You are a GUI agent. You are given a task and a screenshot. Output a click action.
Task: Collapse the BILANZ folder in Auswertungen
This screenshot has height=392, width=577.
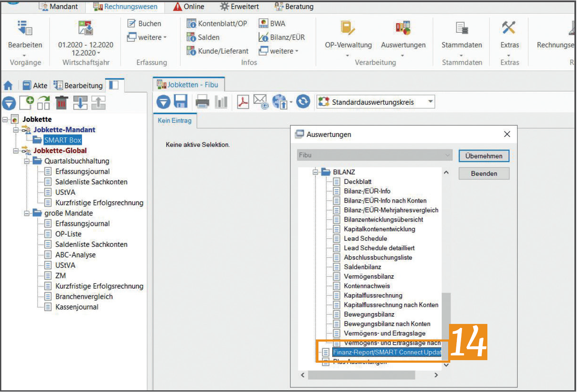click(315, 172)
